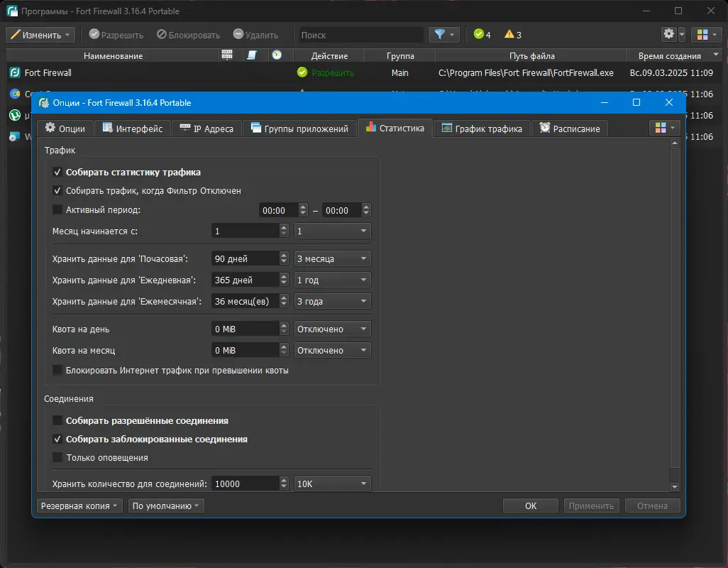Click the Поиск search field
728x568 pixels.
point(361,35)
